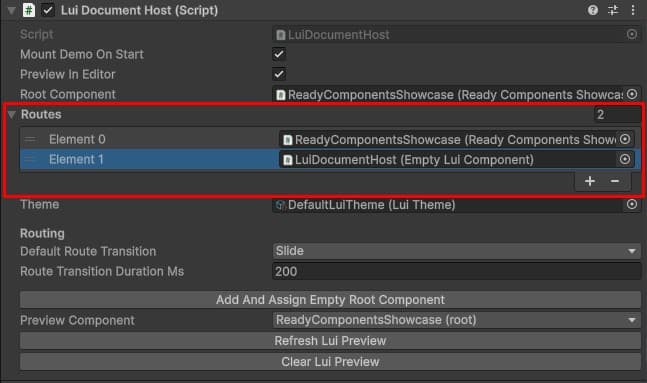Open object picker for Root Component
This screenshot has height=383, width=647.
(632, 94)
